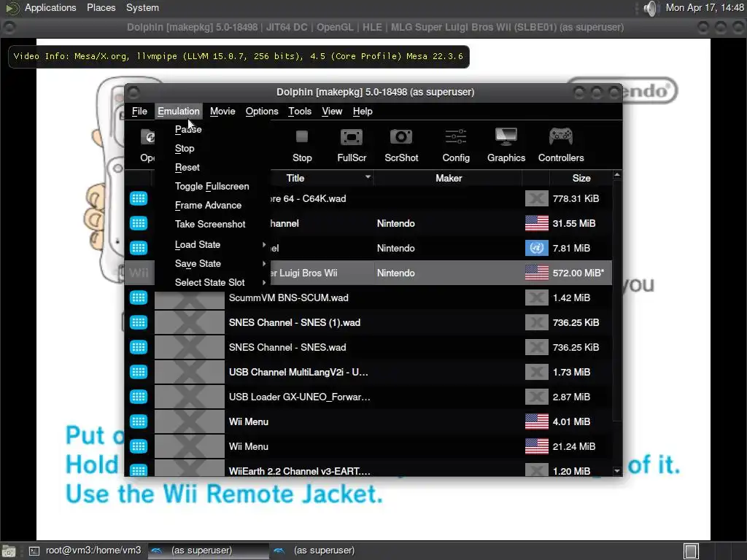This screenshot has width=747, height=560.
Task: Click the volume icon in top panel
Action: 650,8
